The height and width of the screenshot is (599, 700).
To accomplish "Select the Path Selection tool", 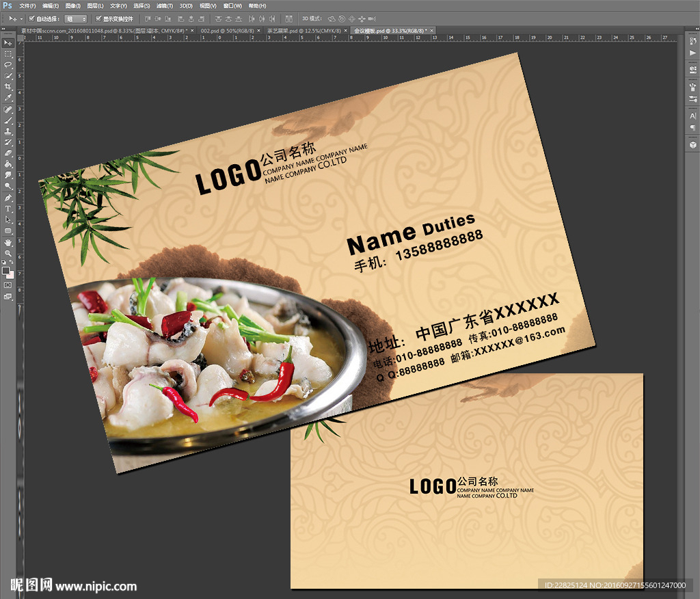I will (x=8, y=219).
